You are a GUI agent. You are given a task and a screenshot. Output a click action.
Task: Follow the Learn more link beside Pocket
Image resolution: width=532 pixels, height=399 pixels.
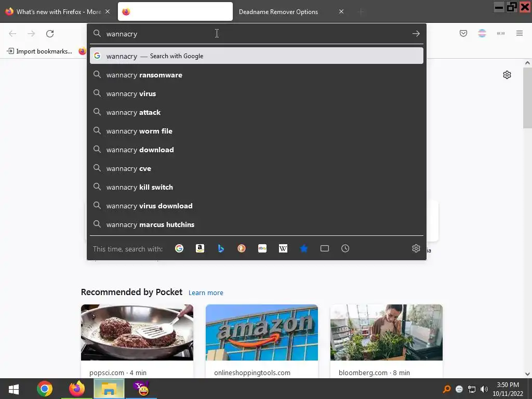(x=206, y=292)
